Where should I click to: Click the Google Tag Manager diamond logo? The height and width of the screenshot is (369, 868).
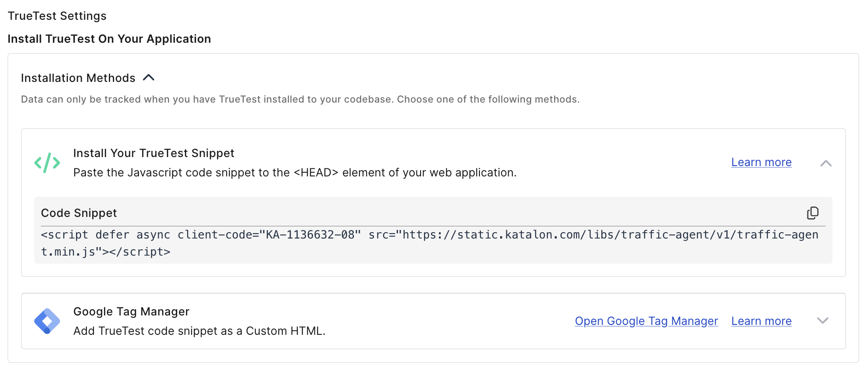click(47, 321)
